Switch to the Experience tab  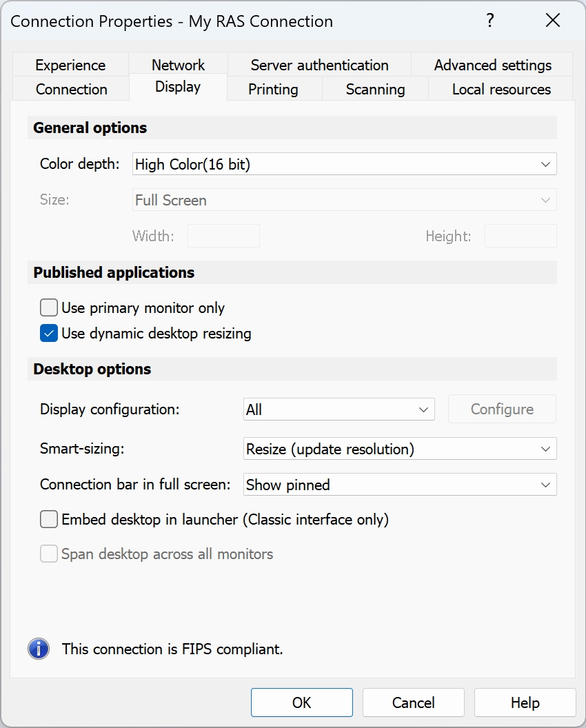pyautogui.click(x=70, y=65)
